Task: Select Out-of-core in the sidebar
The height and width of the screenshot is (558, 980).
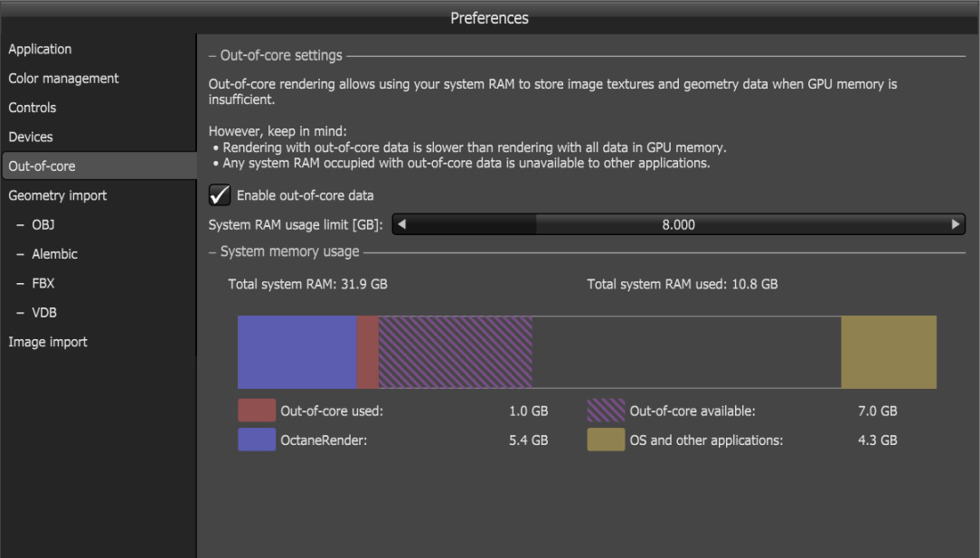Action: (x=42, y=166)
